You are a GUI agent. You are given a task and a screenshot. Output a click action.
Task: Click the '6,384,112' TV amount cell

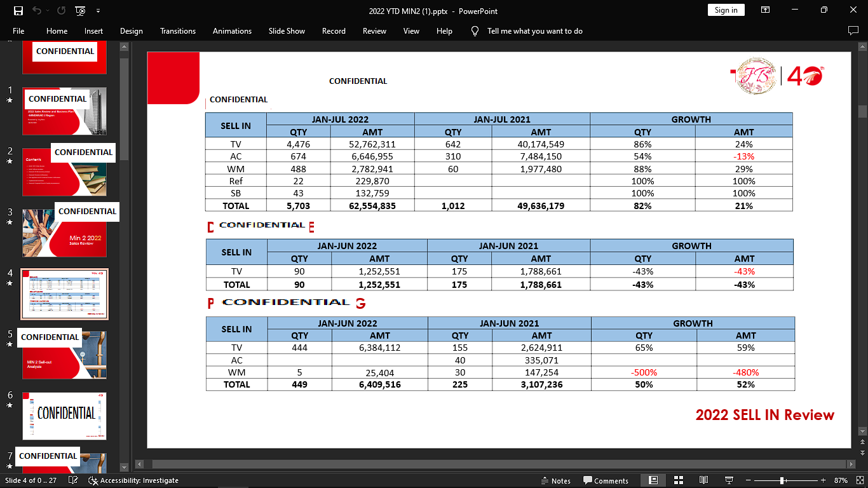click(x=379, y=348)
